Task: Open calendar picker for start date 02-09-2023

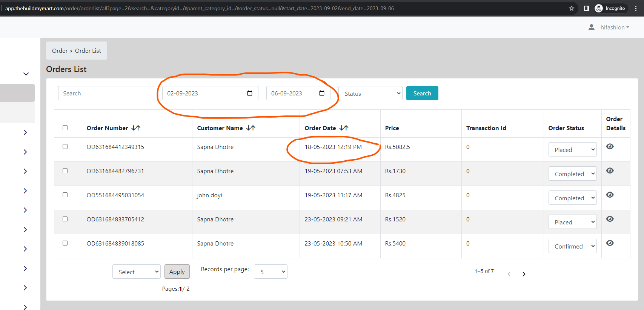Action: click(x=250, y=93)
